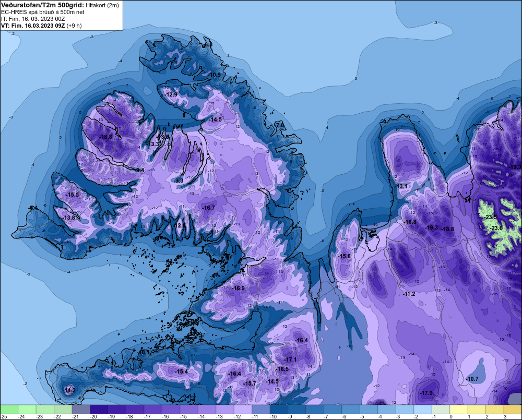Click the -18 label in the legend bar
The width and height of the screenshot is (522, 420).
129,417
